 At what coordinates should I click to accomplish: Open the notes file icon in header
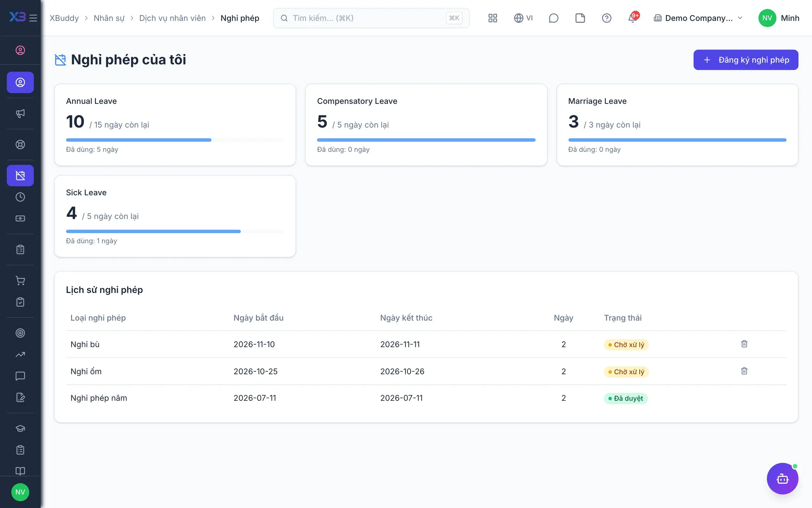(580, 18)
